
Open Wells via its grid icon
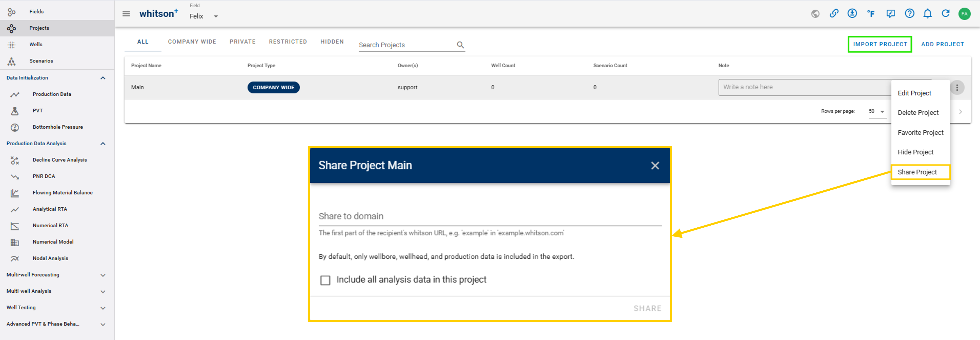[x=12, y=45]
